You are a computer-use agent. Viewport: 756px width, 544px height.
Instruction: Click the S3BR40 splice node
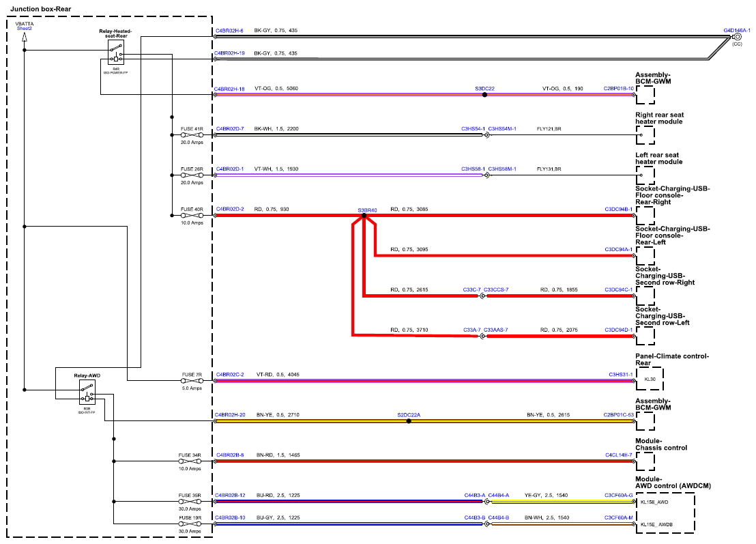point(364,216)
